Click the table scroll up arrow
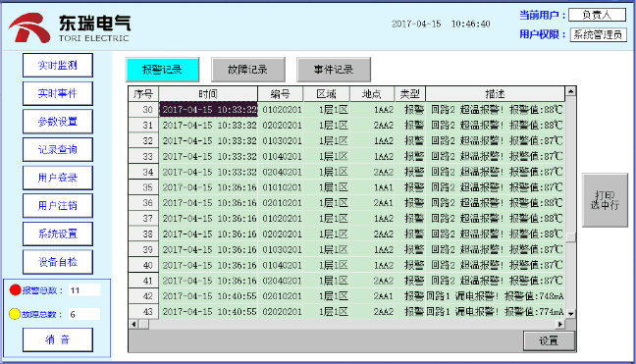The height and width of the screenshot is (364, 636). point(570,91)
